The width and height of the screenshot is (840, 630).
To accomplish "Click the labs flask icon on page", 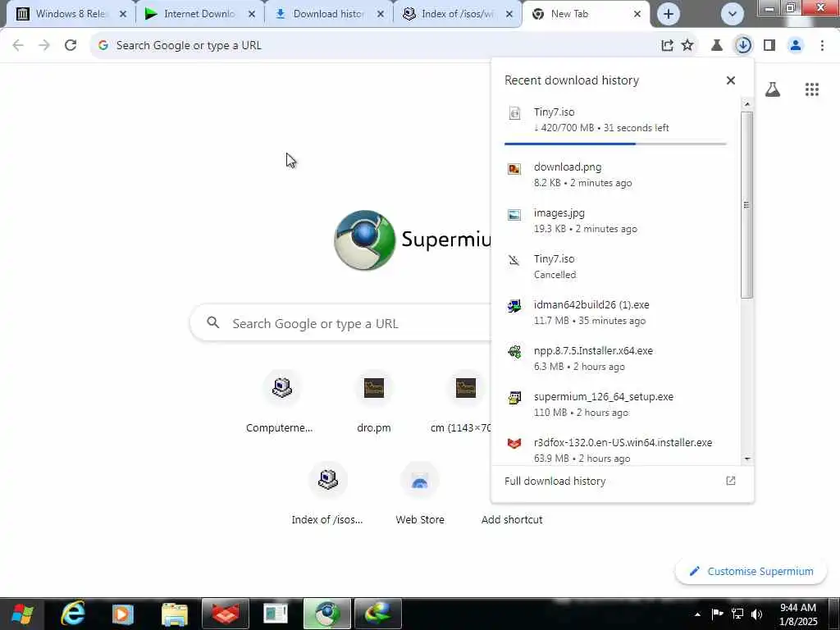I will click(773, 89).
